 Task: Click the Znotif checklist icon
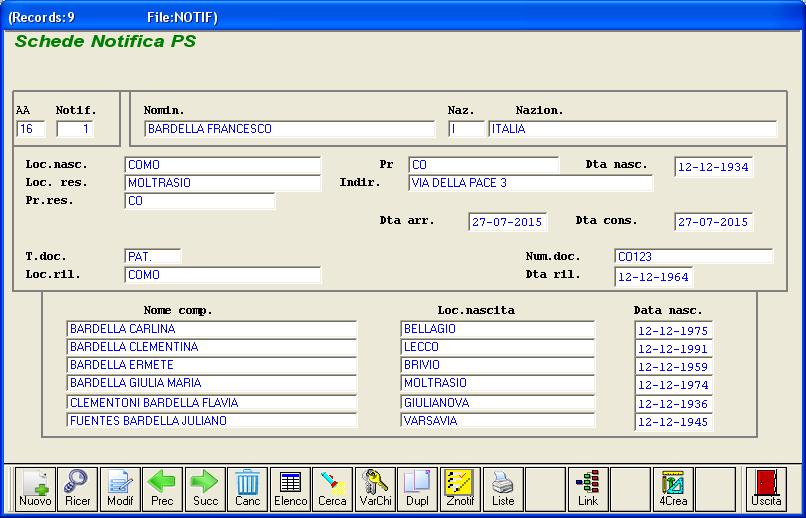[x=460, y=489]
